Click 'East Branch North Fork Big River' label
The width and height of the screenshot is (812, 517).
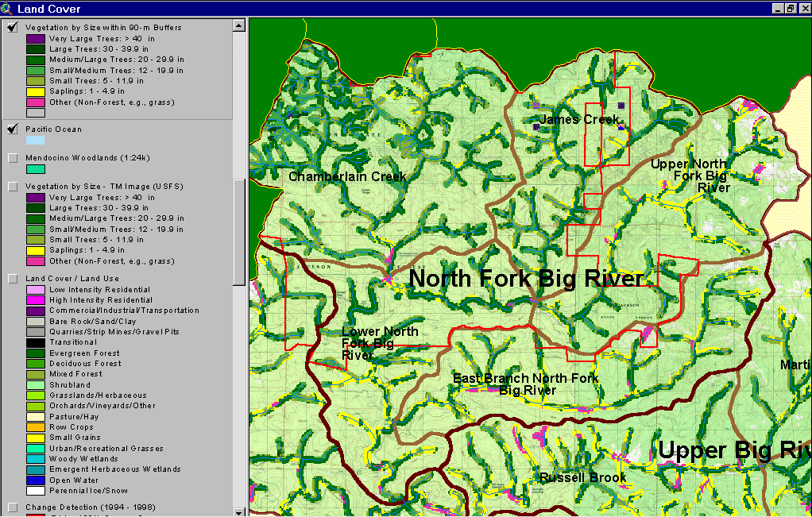coord(526,384)
